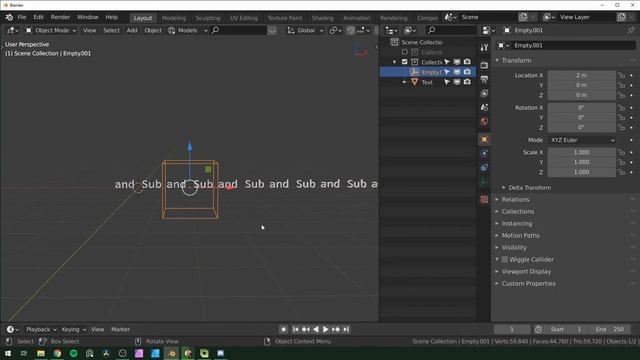Open the Tool properties tab icon
The height and width of the screenshot is (360, 640).
[484, 48]
